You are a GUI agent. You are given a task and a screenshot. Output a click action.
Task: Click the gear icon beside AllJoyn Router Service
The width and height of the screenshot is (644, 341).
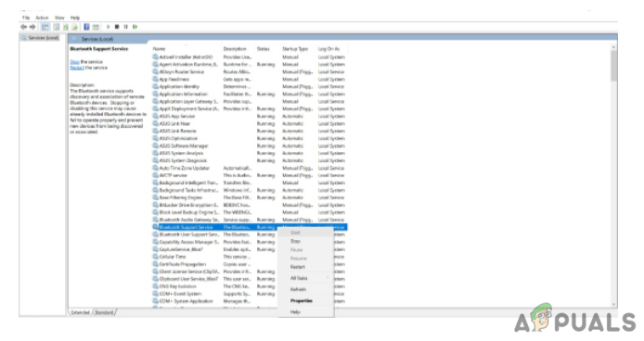(155, 71)
